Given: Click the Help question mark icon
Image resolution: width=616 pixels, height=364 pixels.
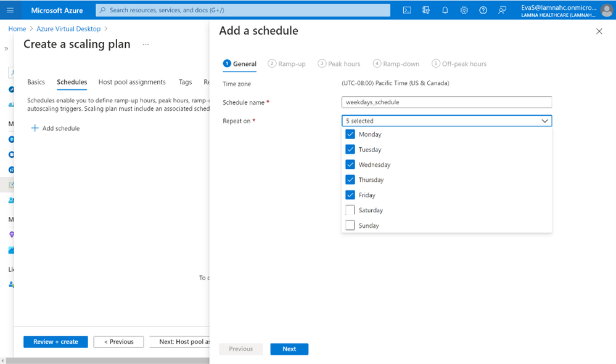Looking at the screenshot, I should tap(483, 10).
